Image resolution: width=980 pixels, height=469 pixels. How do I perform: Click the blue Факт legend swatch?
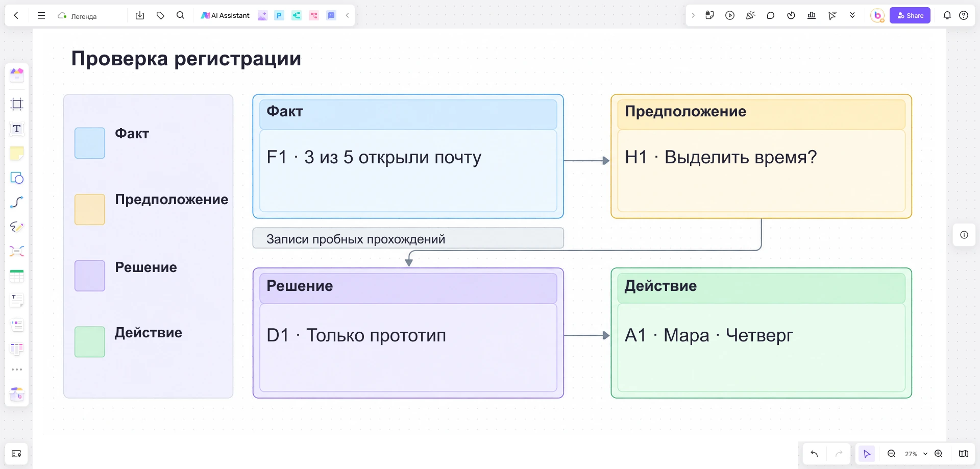(90, 143)
